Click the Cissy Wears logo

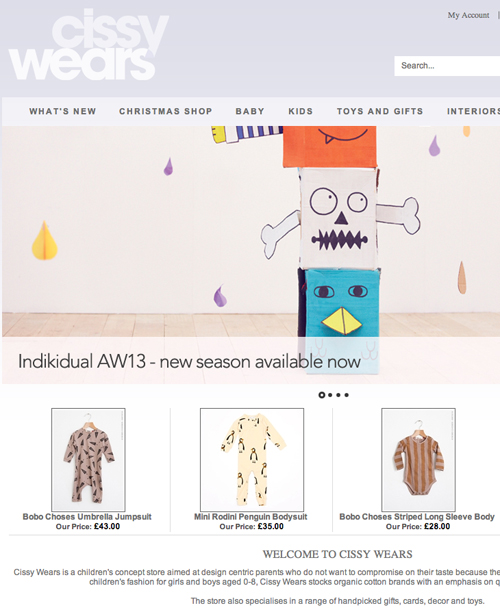pyautogui.click(x=89, y=44)
